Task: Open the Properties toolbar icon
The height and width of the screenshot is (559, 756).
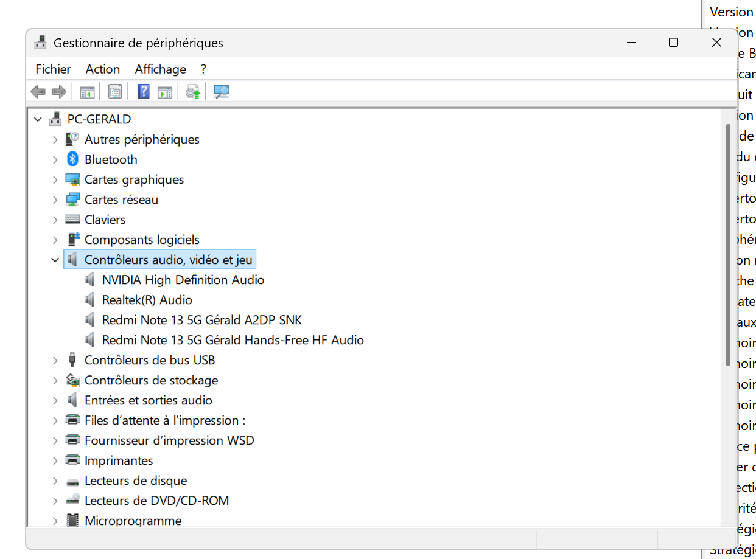Action: (x=115, y=92)
